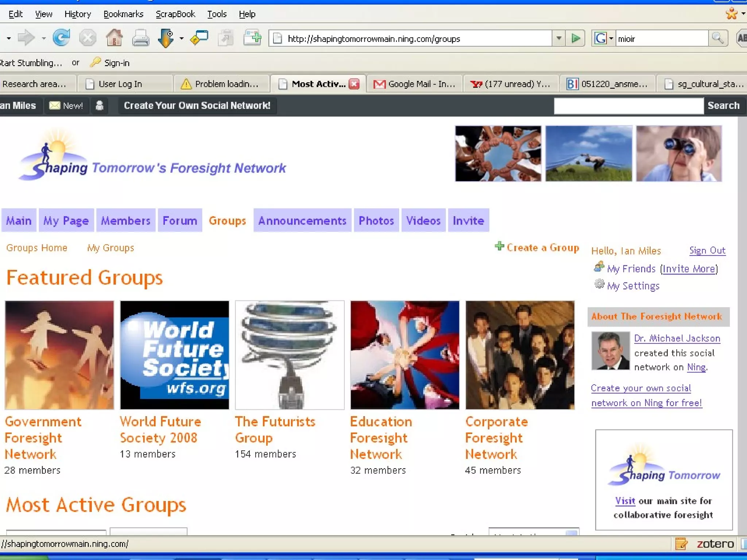Image resolution: width=747 pixels, height=560 pixels.
Task: Expand the downloads icon dropdown arrow
Action: tap(181, 38)
